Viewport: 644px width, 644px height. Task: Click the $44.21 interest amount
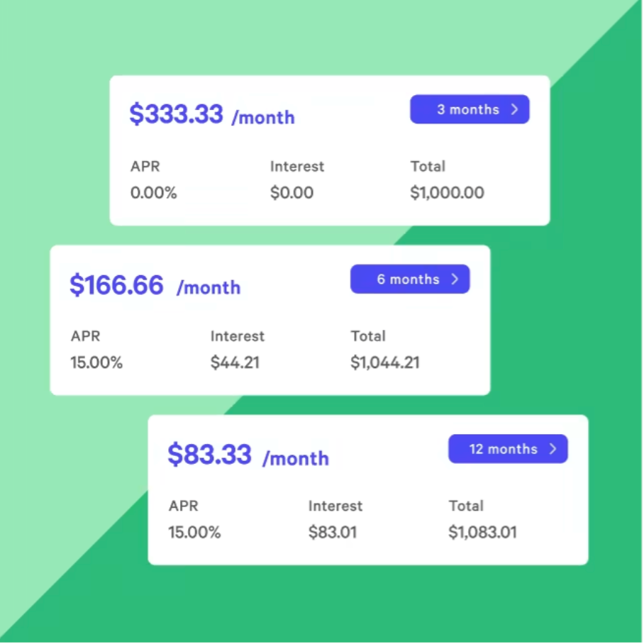pos(235,363)
